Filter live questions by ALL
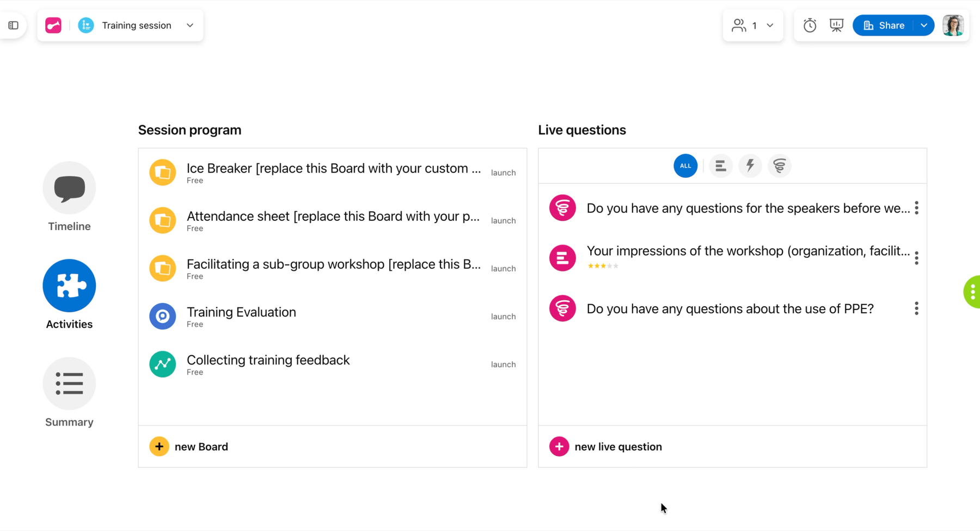This screenshot has height=531, width=980. [x=685, y=166]
